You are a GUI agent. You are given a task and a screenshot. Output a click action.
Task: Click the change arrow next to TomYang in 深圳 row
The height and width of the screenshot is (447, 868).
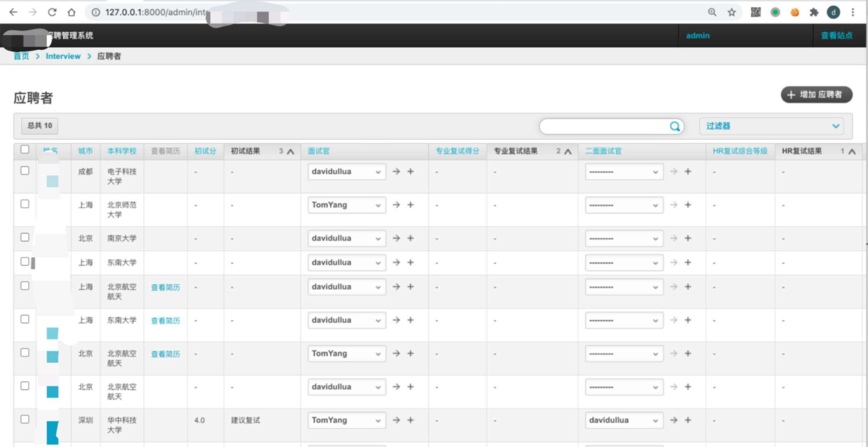(396, 420)
